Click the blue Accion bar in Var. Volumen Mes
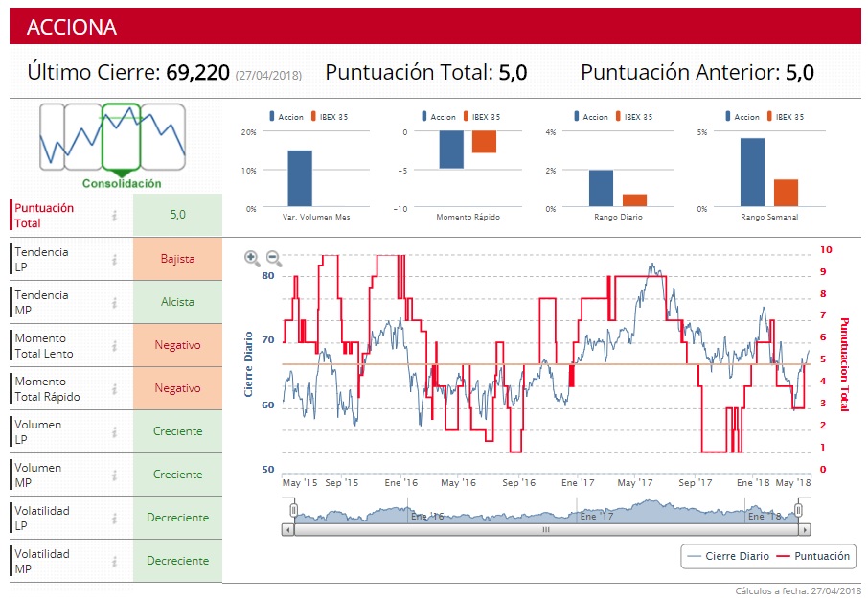The width and height of the screenshot is (868, 602). 300,178
